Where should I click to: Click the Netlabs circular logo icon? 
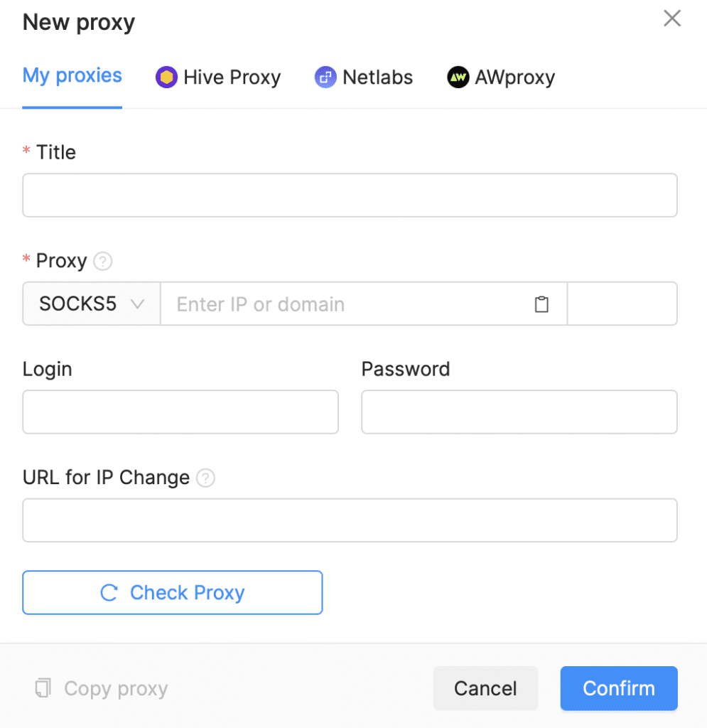point(325,77)
